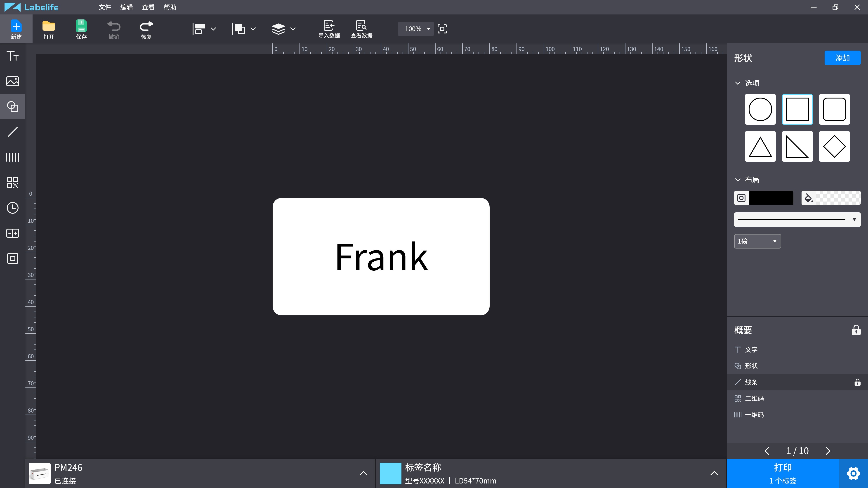The height and width of the screenshot is (488, 868).
Task: Toggle the lock on the 线条 row
Action: tap(857, 382)
